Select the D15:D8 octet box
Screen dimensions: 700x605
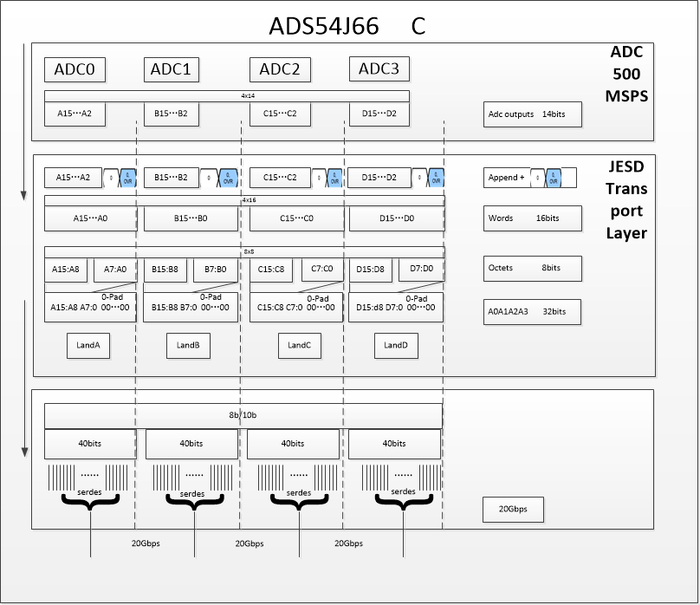371,270
